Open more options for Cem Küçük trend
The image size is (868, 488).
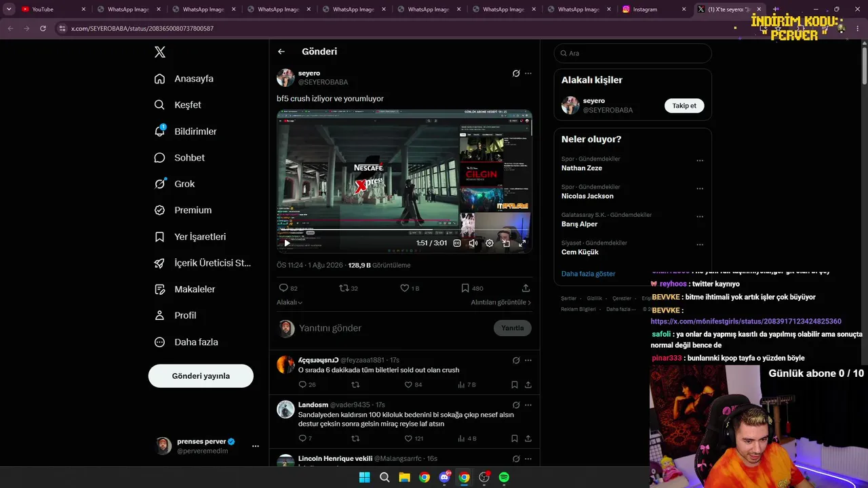pyautogui.click(x=700, y=245)
